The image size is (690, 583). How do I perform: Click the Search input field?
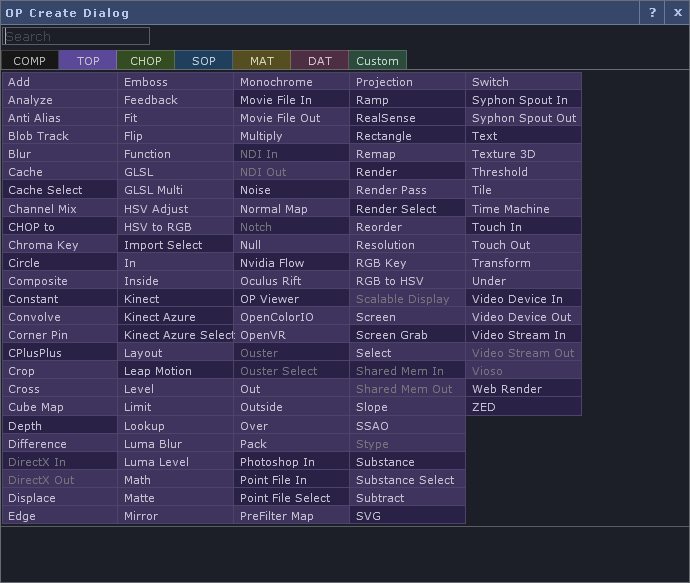coord(77,36)
